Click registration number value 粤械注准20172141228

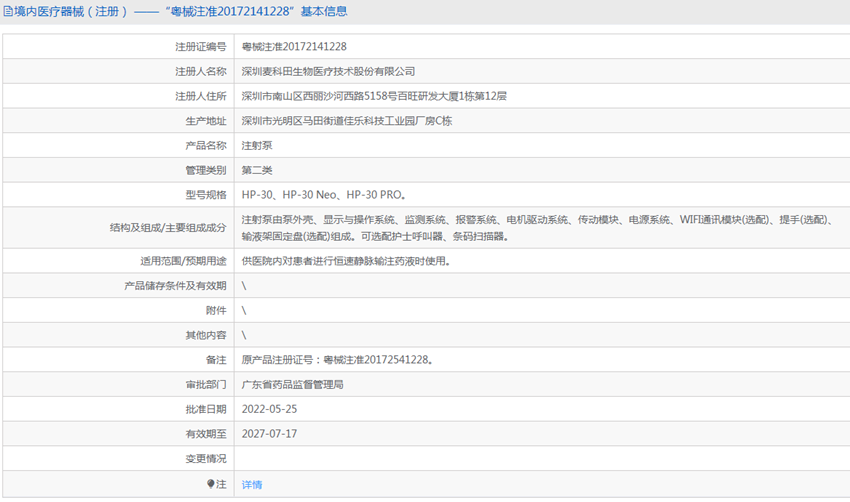point(294,46)
